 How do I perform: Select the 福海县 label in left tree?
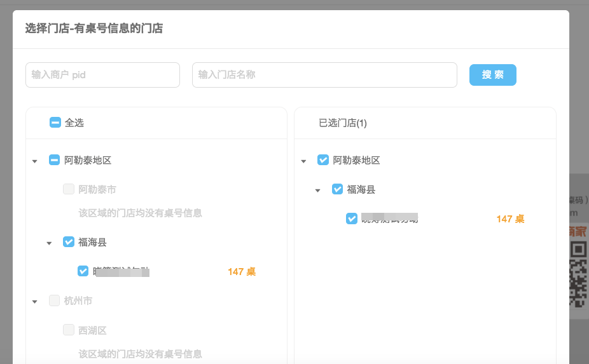click(92, 242)
